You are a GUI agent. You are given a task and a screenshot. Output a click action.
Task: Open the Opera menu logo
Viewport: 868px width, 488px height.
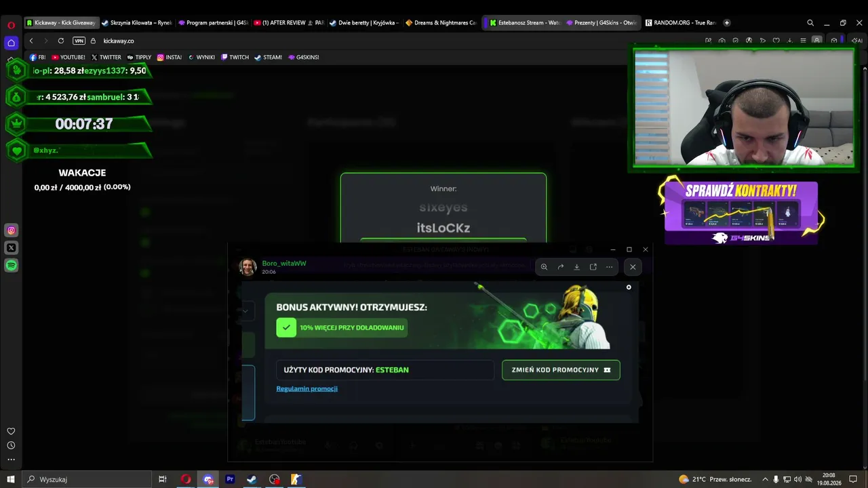coord(11,25)
